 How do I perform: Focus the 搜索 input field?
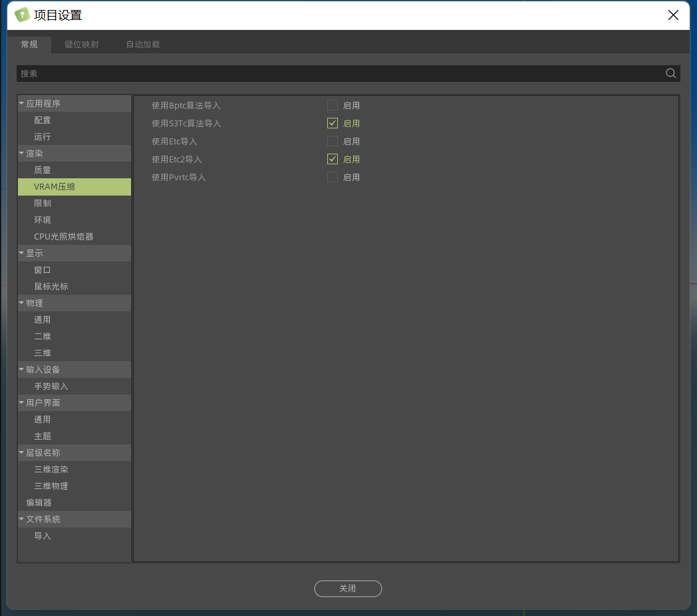(x=348, y=73)
